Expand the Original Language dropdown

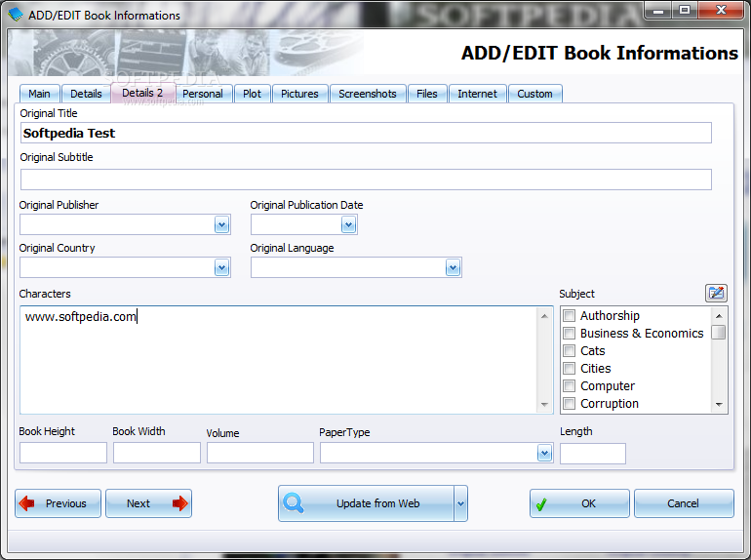[x=454, y=267]
